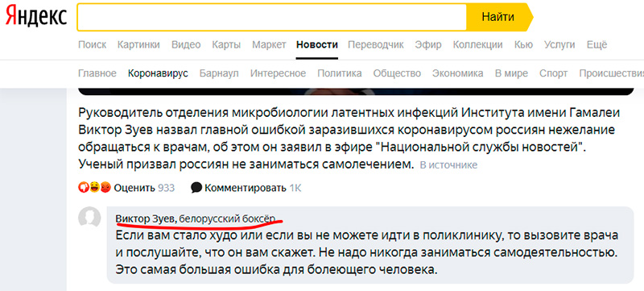Click the yellow Найти search button

[499, 17]
